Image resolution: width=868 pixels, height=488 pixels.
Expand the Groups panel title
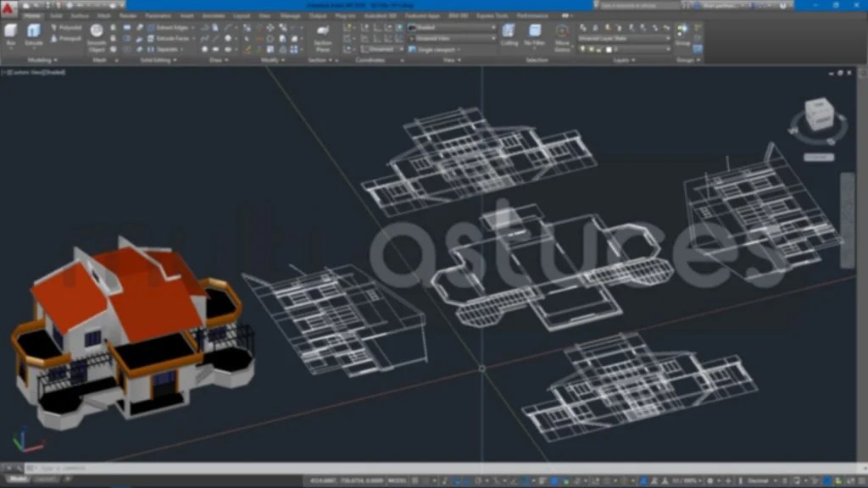688,60
